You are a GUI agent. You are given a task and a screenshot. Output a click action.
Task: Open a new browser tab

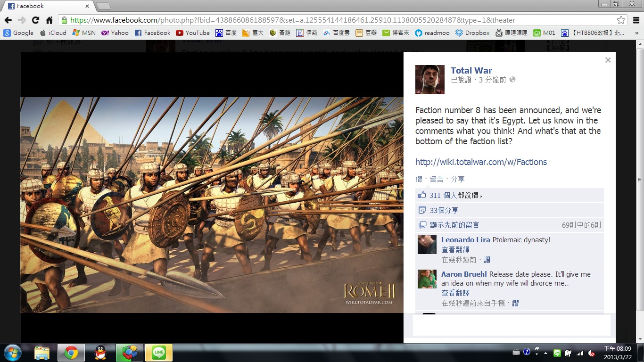pos(103,6)
